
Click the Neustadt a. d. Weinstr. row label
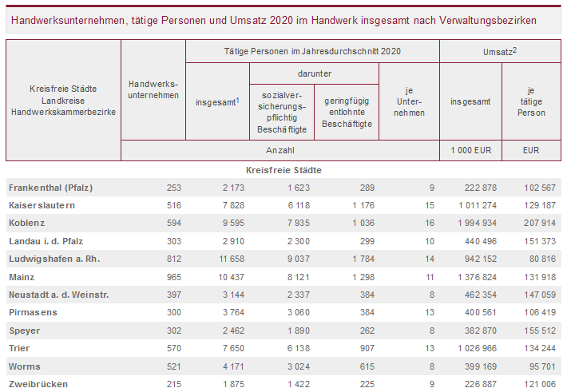(x=58, y=295)
